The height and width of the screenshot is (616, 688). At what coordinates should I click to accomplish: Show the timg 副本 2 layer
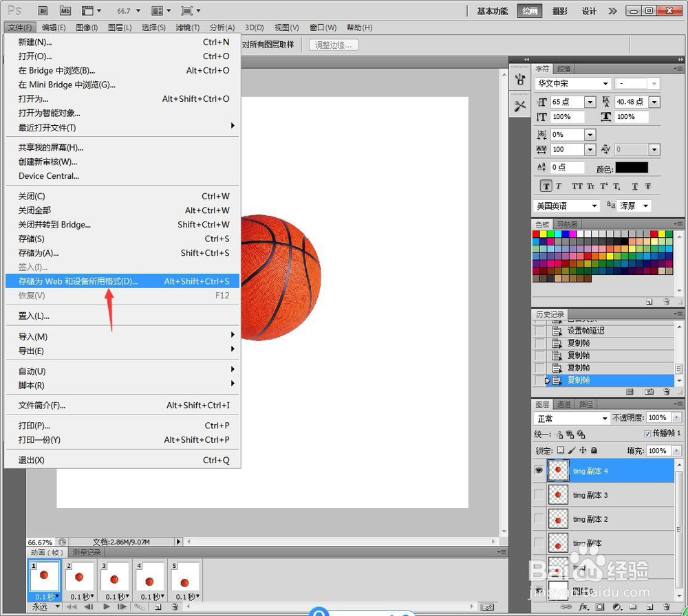[539, 518]
